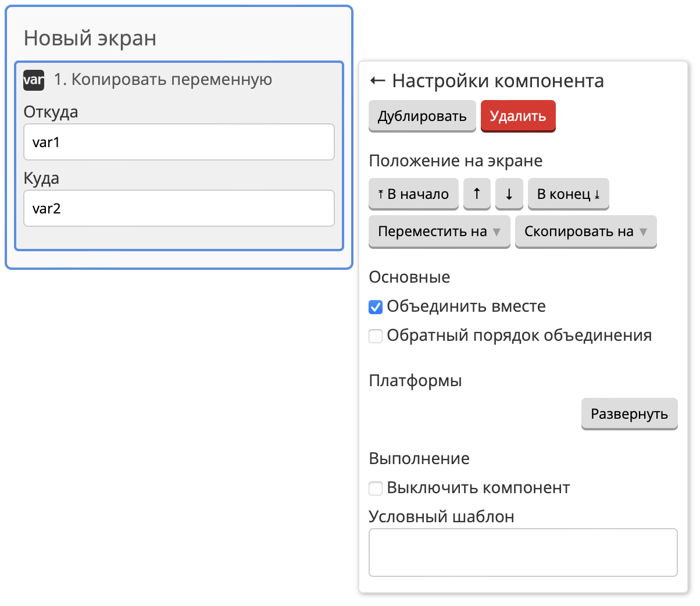Focus the Условный шаблон text area
700x606 pixels.
coord(523,551)
